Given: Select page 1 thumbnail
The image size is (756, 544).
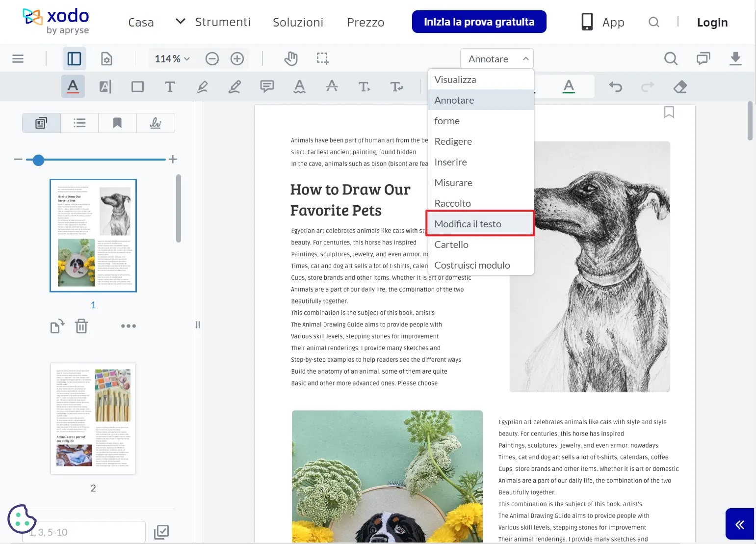Looking at the screenshot, I should point(93,236).
